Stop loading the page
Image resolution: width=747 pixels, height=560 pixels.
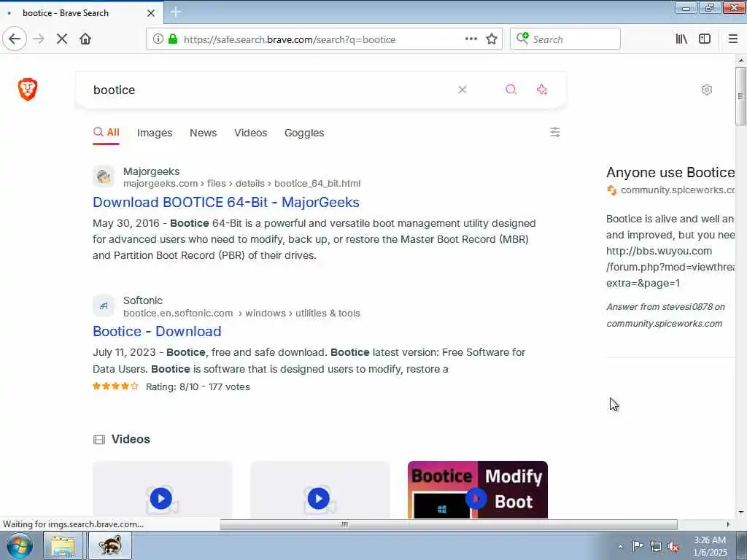click(62, 39)
